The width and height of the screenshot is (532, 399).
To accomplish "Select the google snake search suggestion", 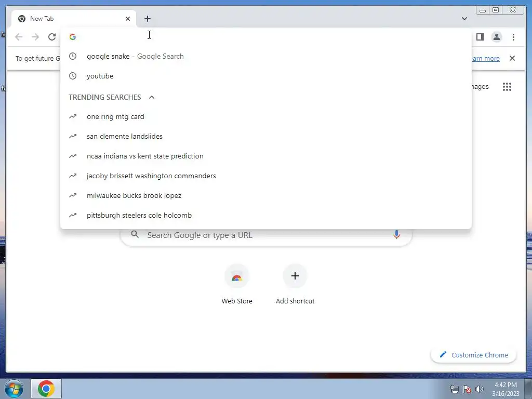I will point(265,56).
